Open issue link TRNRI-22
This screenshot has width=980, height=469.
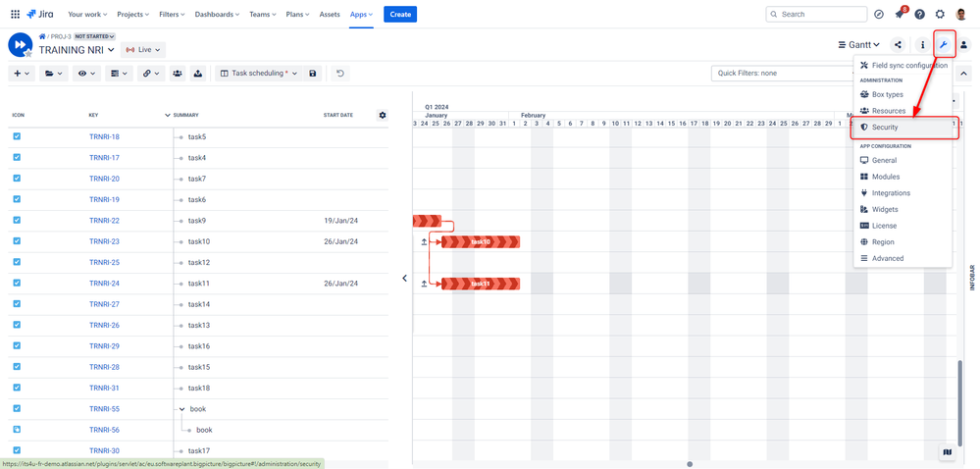(x=104, y=220)
